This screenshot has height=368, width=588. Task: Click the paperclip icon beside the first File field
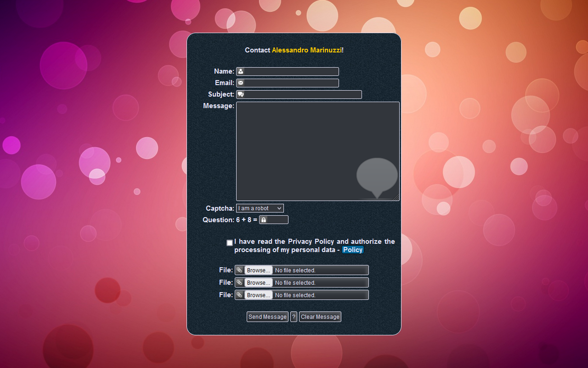point(240,270)
